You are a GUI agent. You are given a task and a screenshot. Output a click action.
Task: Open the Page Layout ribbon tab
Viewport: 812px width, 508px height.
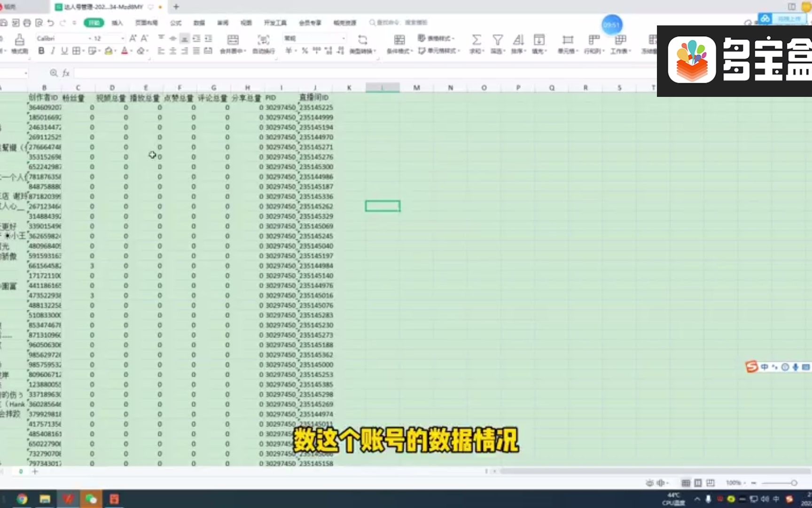(147, 23)
